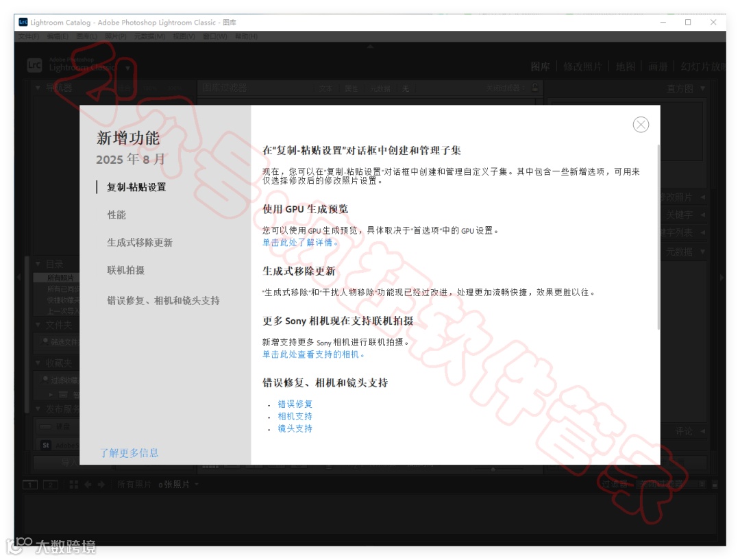This screenshot has height=560, width=740.
Task: Collapse the right-side 元数据 panel
Action: click(x=703, y=252)
